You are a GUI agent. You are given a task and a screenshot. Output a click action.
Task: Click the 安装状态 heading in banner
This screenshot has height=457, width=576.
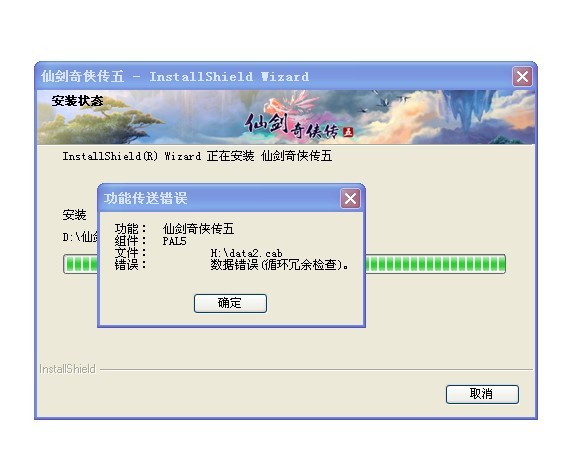tap(78, 101)
